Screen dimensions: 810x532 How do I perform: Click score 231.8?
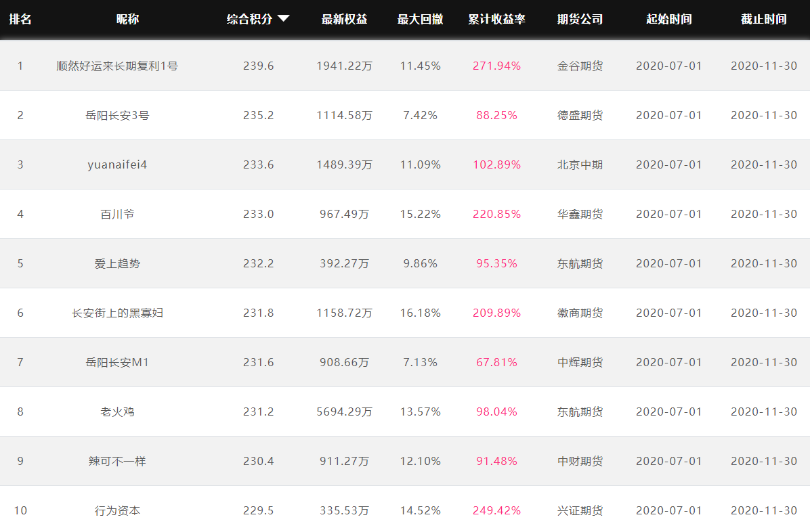(258, 313)
